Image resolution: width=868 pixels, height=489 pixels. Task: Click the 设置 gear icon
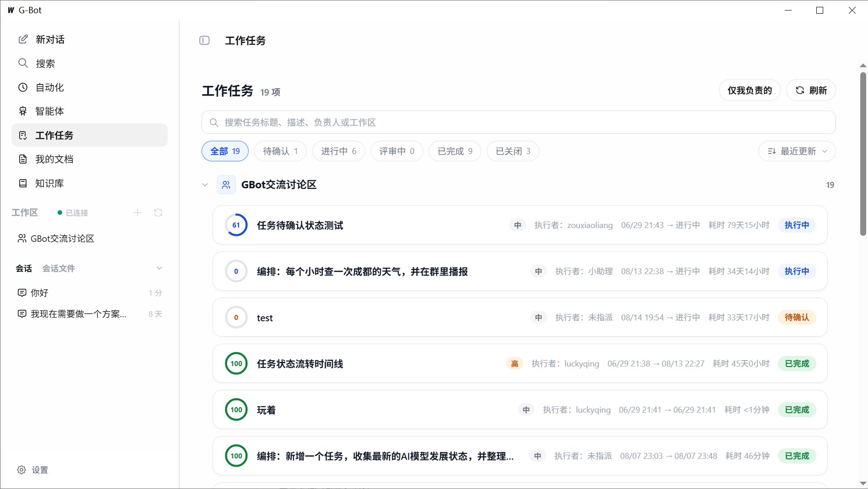click(x=21, y=470)
